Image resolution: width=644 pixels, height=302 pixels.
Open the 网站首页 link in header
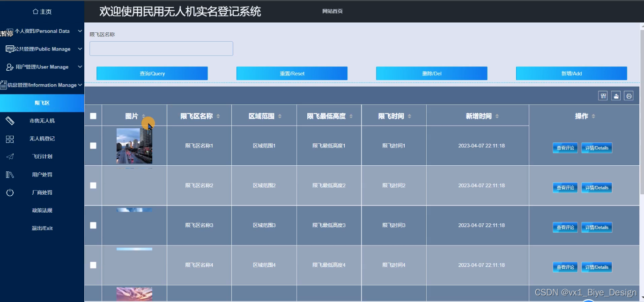pyautogui.click(x=333, y=11)
